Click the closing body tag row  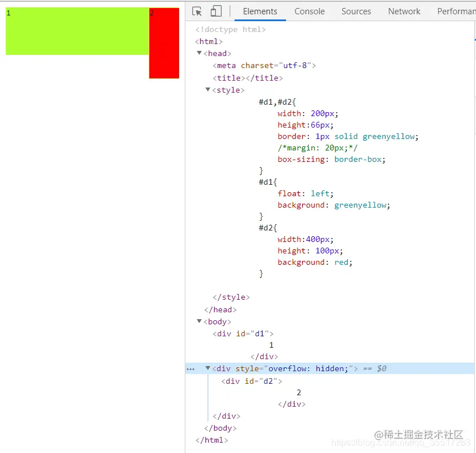[220, 428]
